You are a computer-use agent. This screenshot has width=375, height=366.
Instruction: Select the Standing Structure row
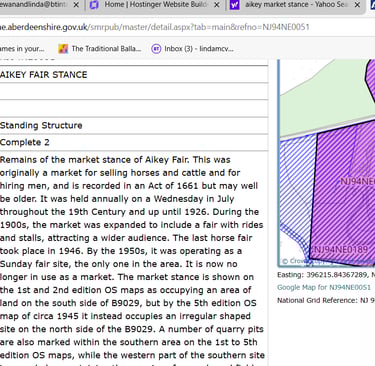pyautogui.click(x=134, y=126)
